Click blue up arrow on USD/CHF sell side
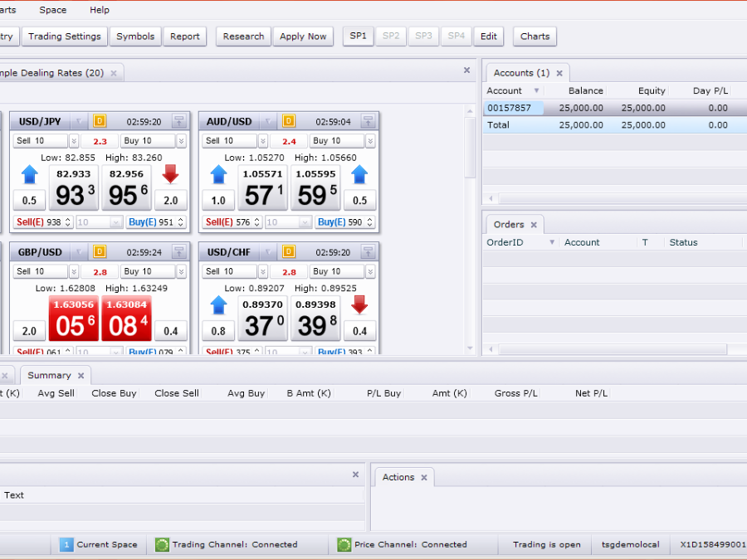Viewport: 747px width, 560px height. [218, 304]
